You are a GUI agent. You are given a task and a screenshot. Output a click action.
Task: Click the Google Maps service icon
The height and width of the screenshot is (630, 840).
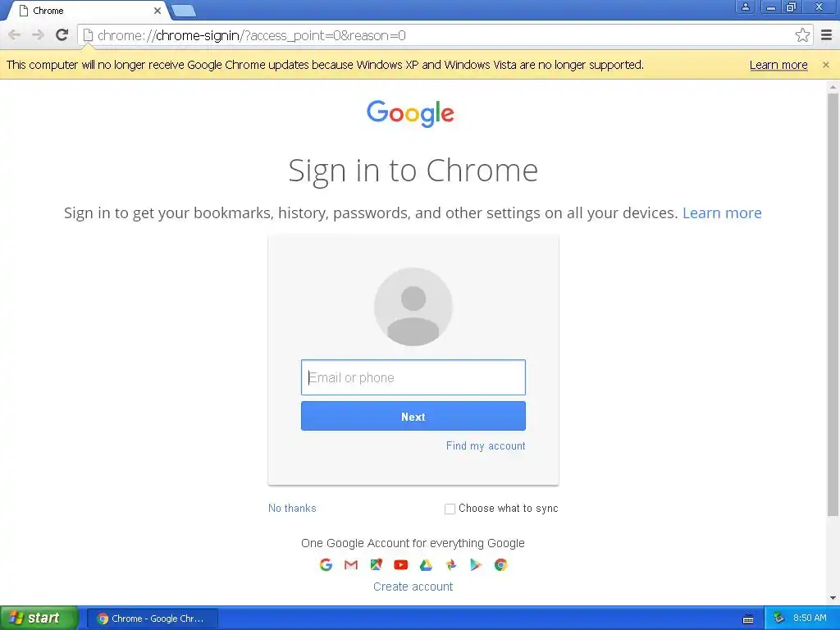pyautogui.click(x=376, y=564)
